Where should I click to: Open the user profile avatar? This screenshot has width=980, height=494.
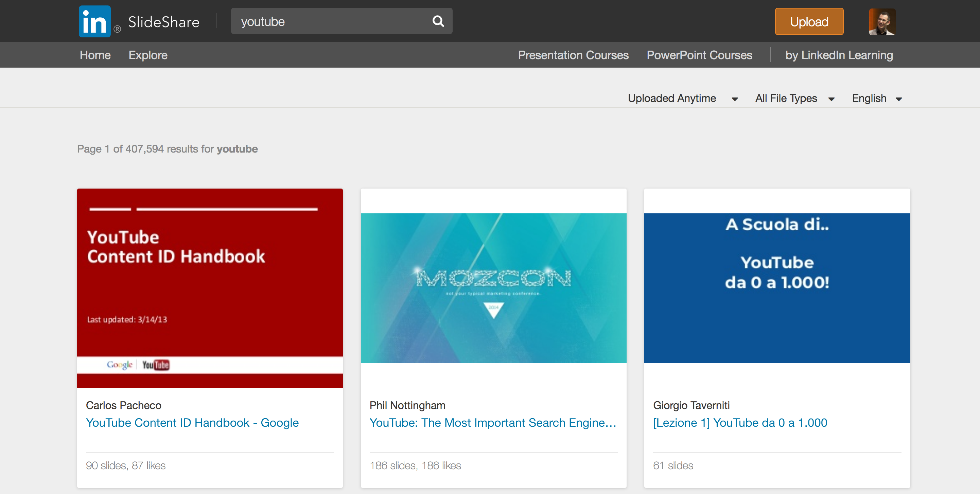pos(882,22)
